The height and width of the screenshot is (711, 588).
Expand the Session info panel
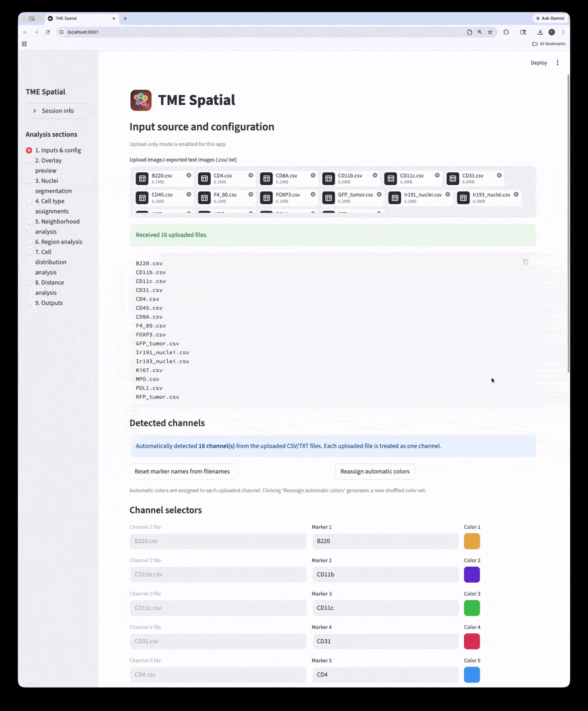coord(58,111)
